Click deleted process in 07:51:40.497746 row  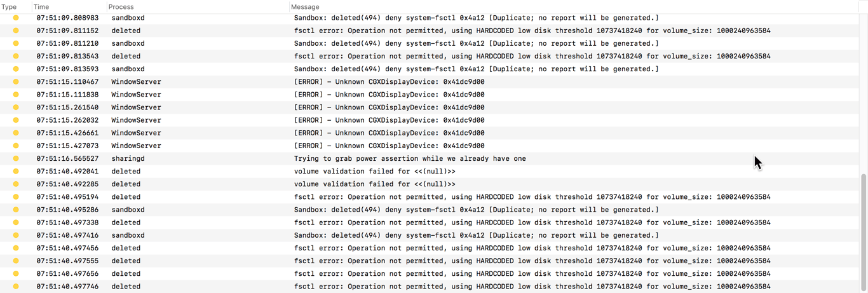tap(126, 286)
